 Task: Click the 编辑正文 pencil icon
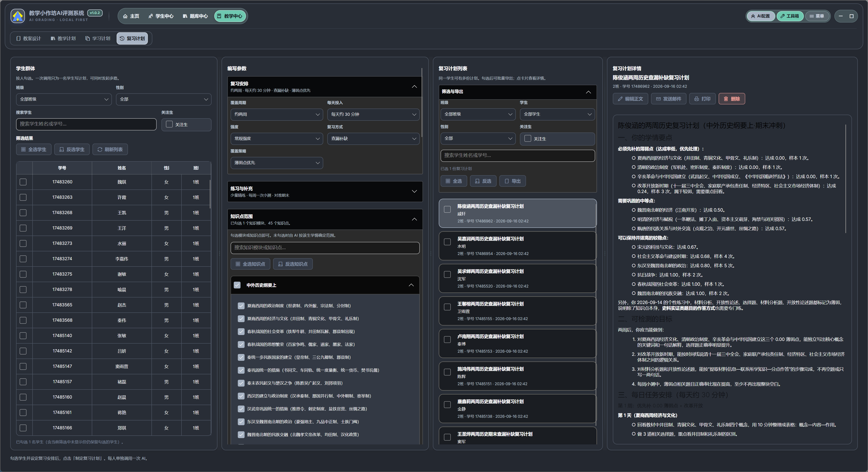tap(620, 99)
